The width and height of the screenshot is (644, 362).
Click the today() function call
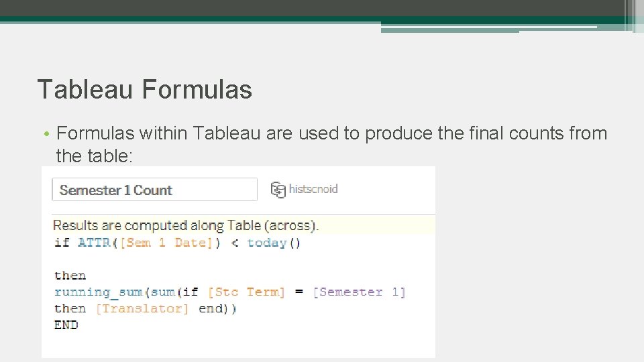pos(274,243)
